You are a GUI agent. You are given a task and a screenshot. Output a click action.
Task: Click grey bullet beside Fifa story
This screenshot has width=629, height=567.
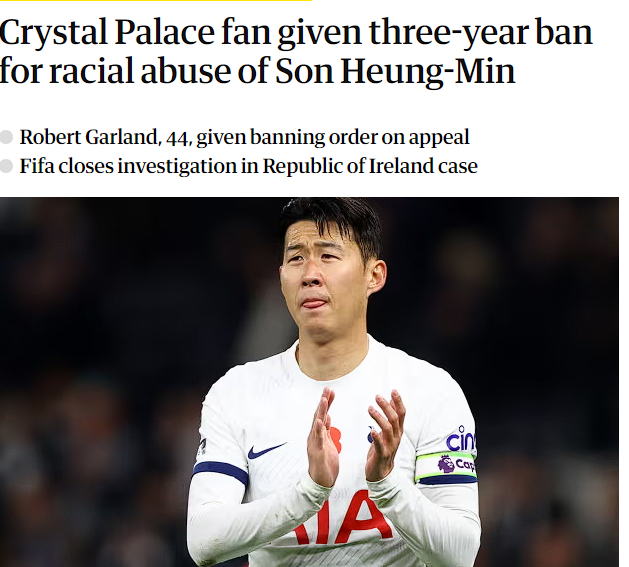point(7,166)
